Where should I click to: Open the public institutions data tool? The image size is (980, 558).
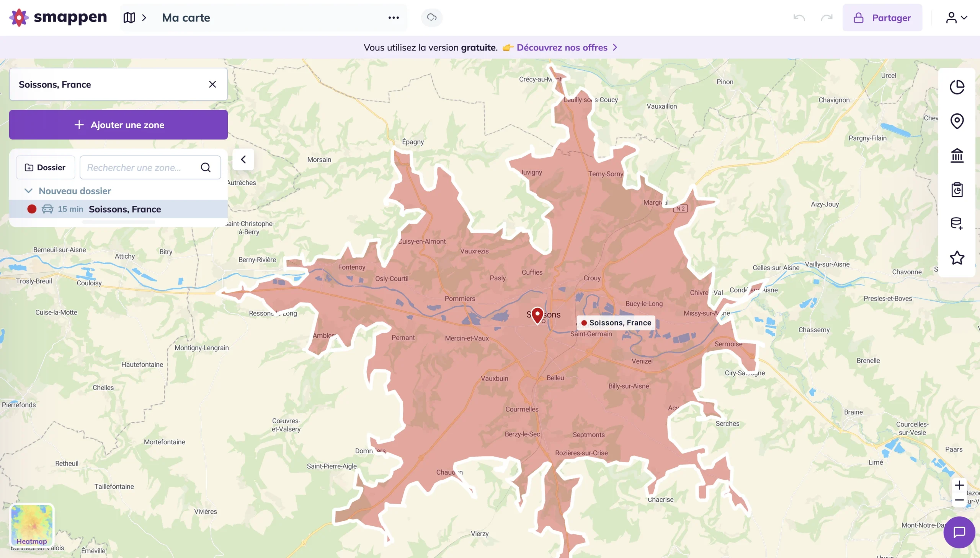[957, 155]
